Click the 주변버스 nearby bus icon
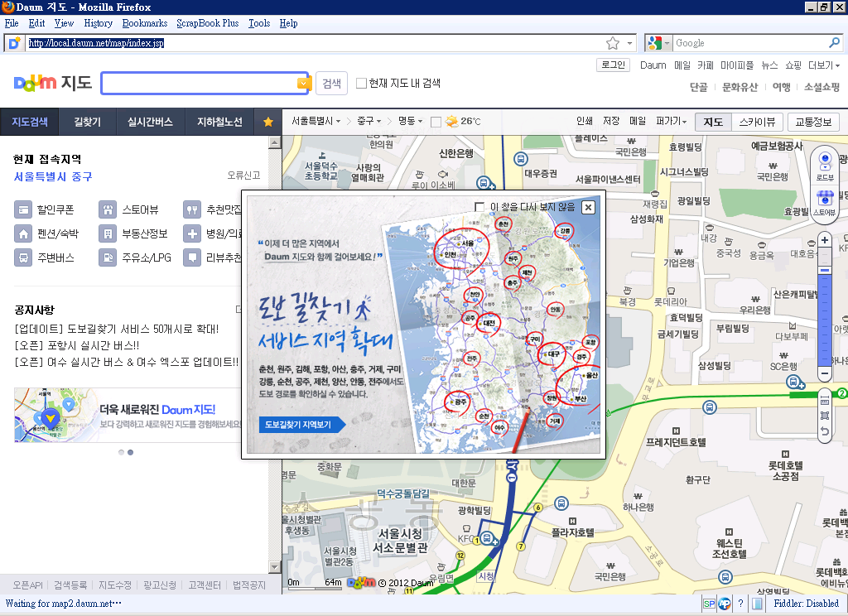The width and height of the screenshot is (848, 616). pyautogui.click(x=23, y=257)
